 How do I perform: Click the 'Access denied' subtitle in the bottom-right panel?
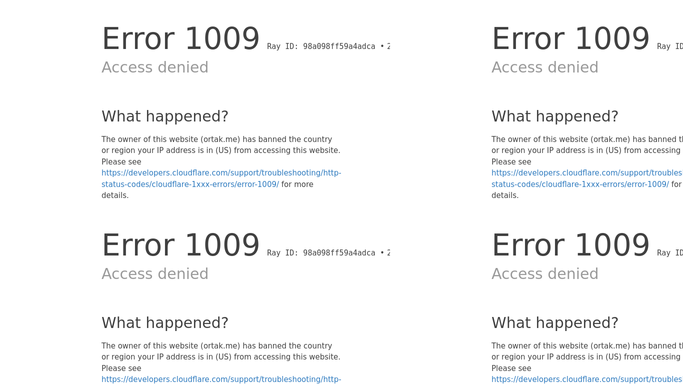(545, 273)
